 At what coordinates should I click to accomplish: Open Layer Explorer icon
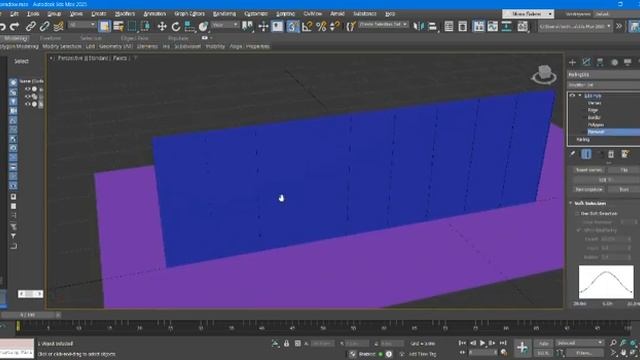pyautogui.click(x=462, y=27)
